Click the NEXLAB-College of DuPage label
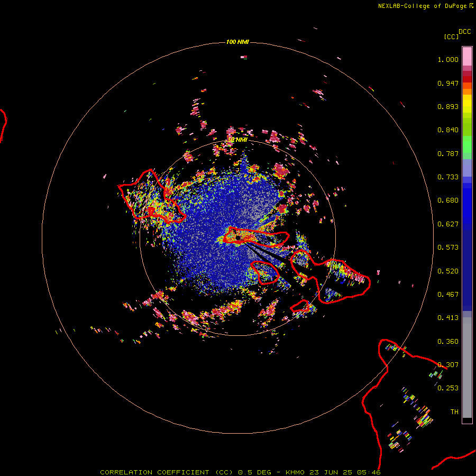The width and height of the screenshot is (476, 476). (422, 6)
